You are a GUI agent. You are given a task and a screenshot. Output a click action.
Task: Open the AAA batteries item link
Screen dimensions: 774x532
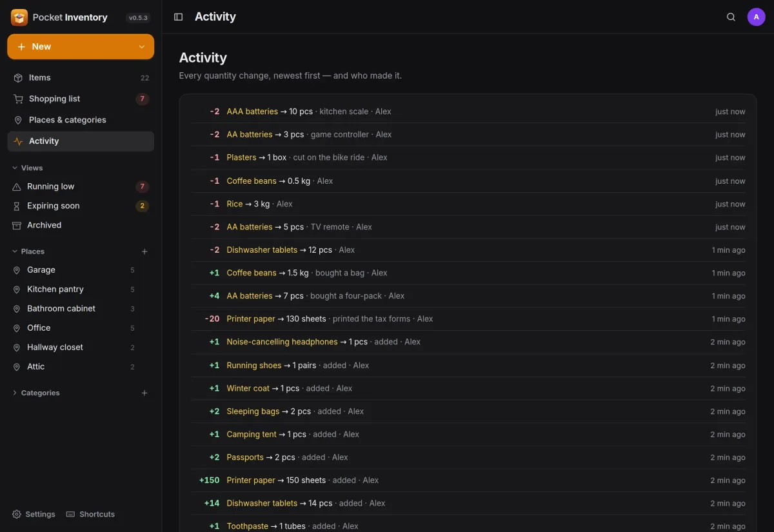pos(252,112)
